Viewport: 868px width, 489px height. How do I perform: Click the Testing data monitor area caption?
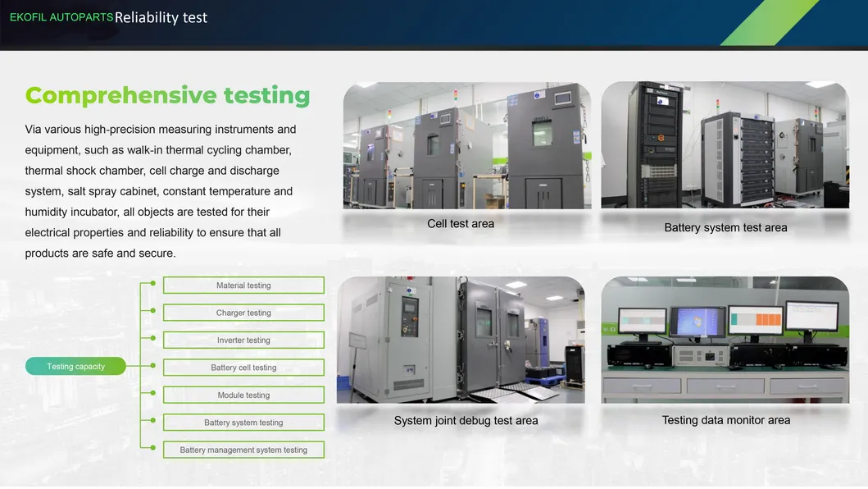point(725,420)
